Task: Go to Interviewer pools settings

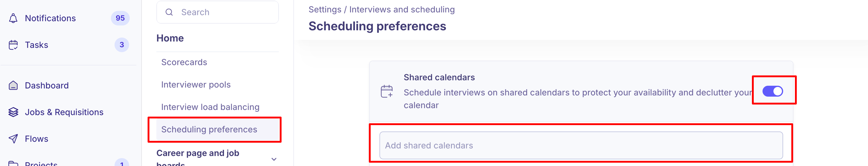Action: click(196, 85)
